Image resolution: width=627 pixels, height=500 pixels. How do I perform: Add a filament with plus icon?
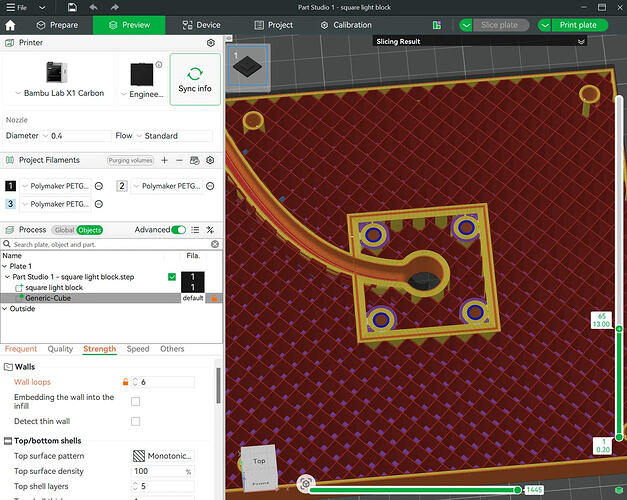click(x=164, y=160)
